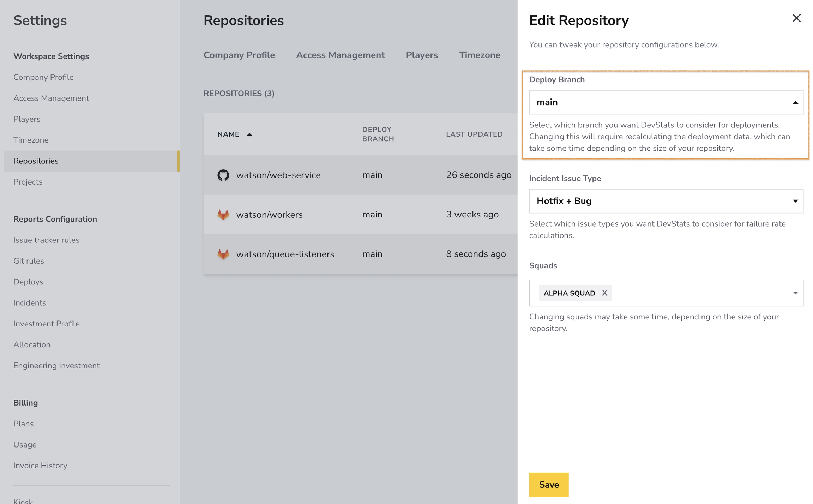813x504 pixels.
Task: Click the GitLab icon beside watson/queue-listeners
Action: [223, 254]
